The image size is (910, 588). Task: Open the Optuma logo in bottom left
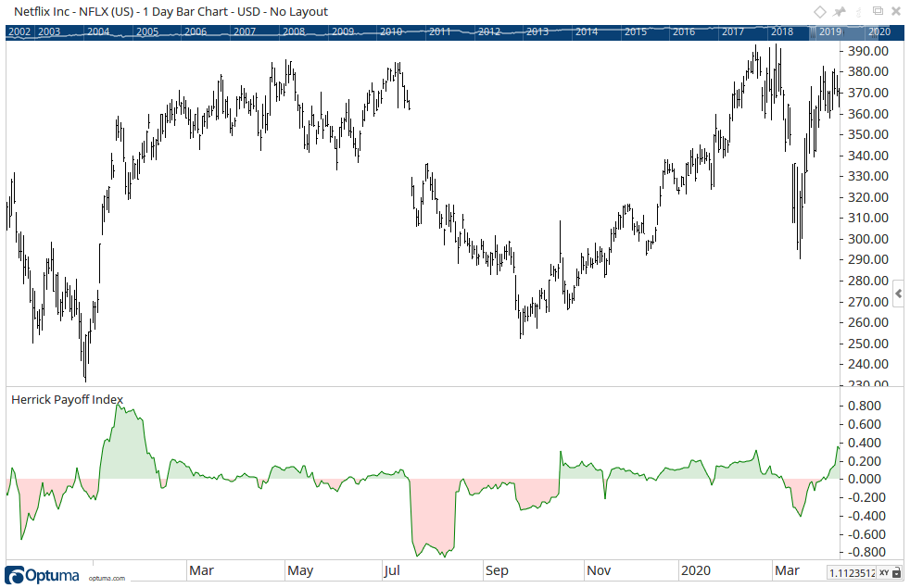(42, 575)
